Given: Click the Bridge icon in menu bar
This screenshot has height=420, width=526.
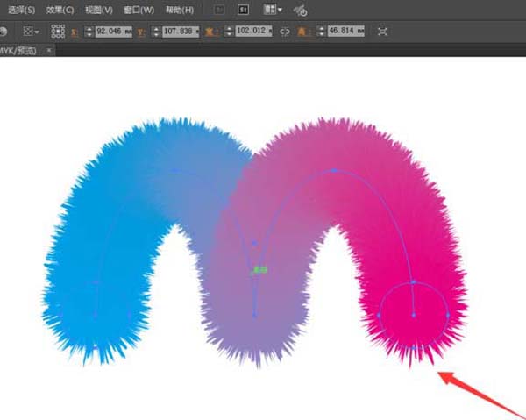Looking at the screenshot, I should coord(219,10).
